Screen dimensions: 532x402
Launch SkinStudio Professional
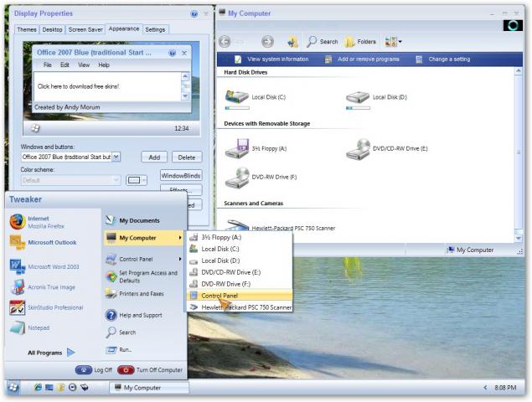point(46,307)
